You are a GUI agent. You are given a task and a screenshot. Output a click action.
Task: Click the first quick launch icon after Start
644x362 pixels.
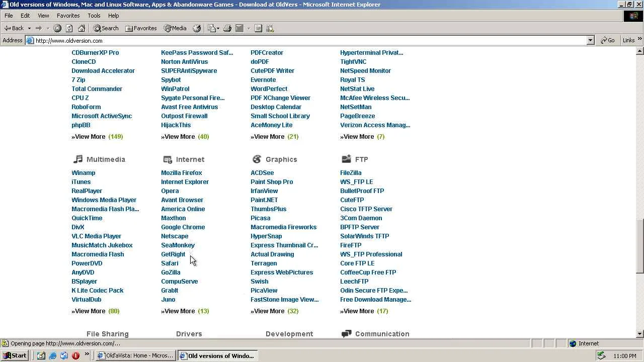41,355
